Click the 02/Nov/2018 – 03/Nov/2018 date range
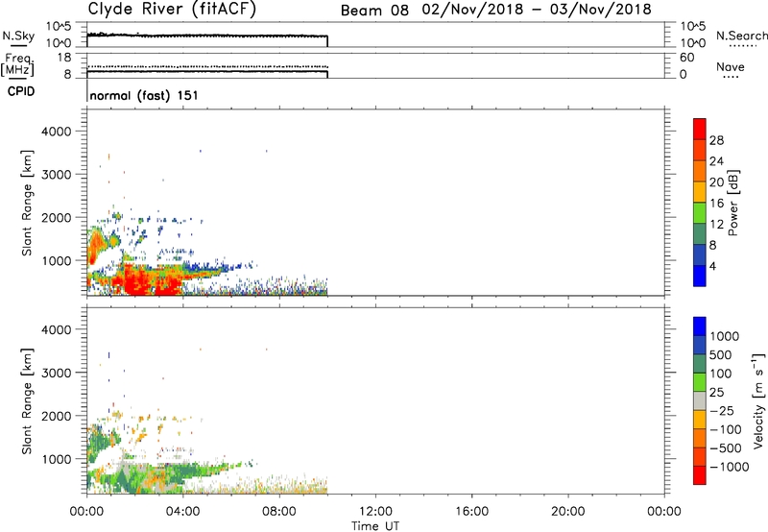 (x=537, y=10)
